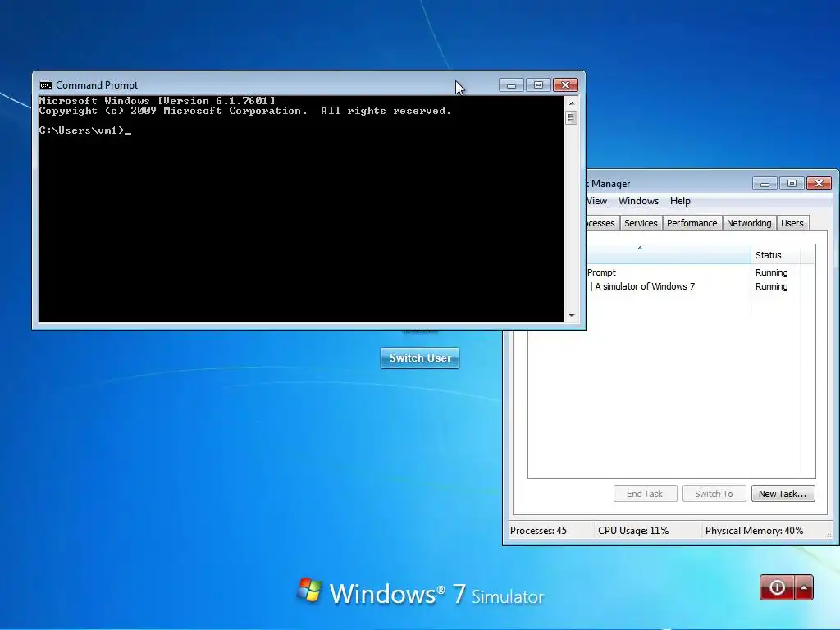The width and height of the screenshot is (840, 630).
Task: Click the CPU Usage: 11% status text
Action: pos(633,531)
